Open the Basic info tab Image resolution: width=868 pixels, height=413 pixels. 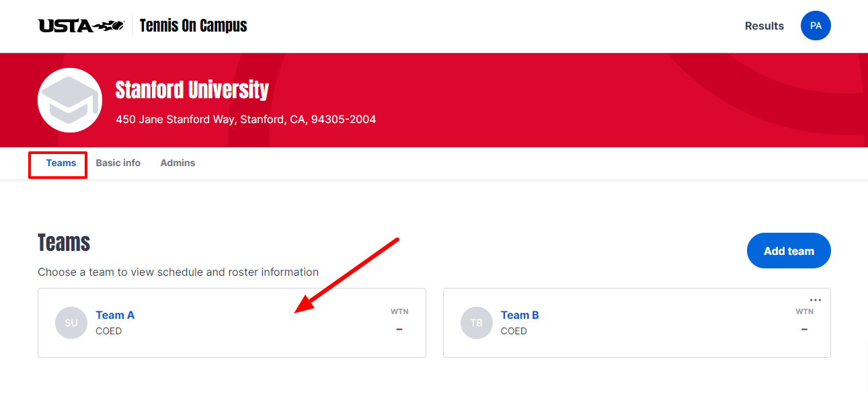click(118, 163)
